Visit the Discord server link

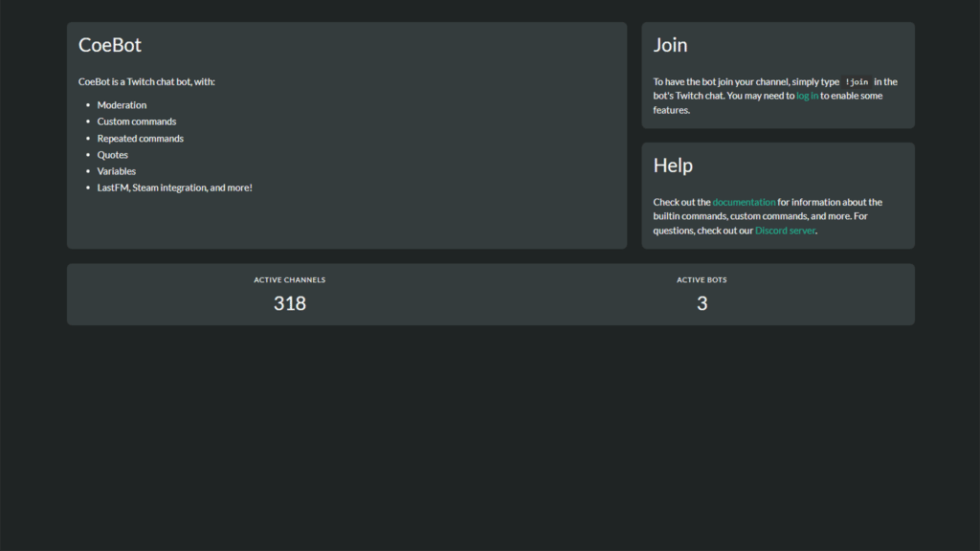tap(785, 231)
